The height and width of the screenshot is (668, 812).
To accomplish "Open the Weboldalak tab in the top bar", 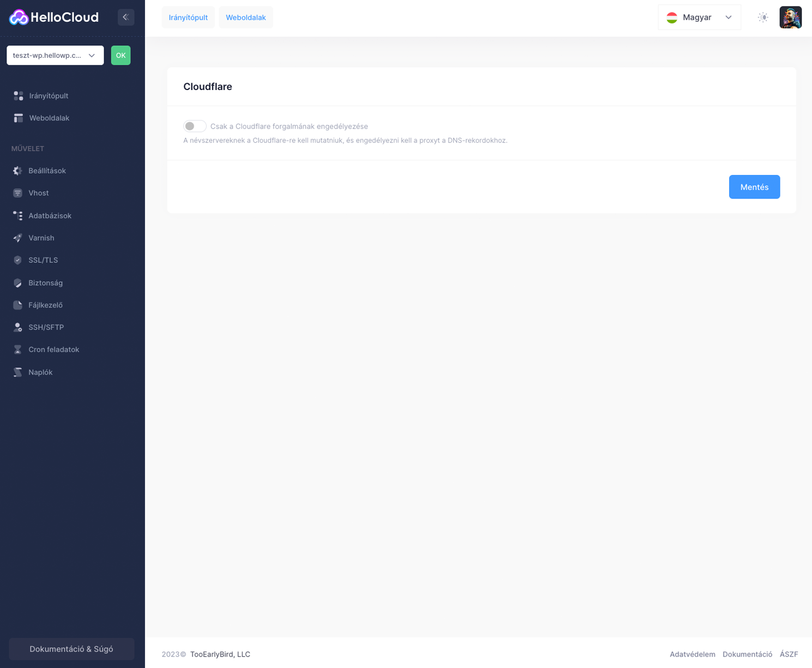I will [x=246, y=17].
